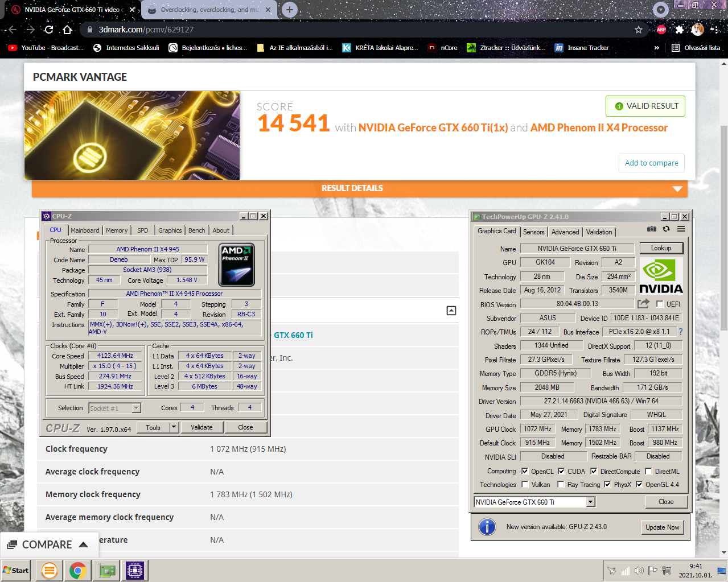
Task: Take GPU-Z screenshot camera icon
Action: point(652,229)
